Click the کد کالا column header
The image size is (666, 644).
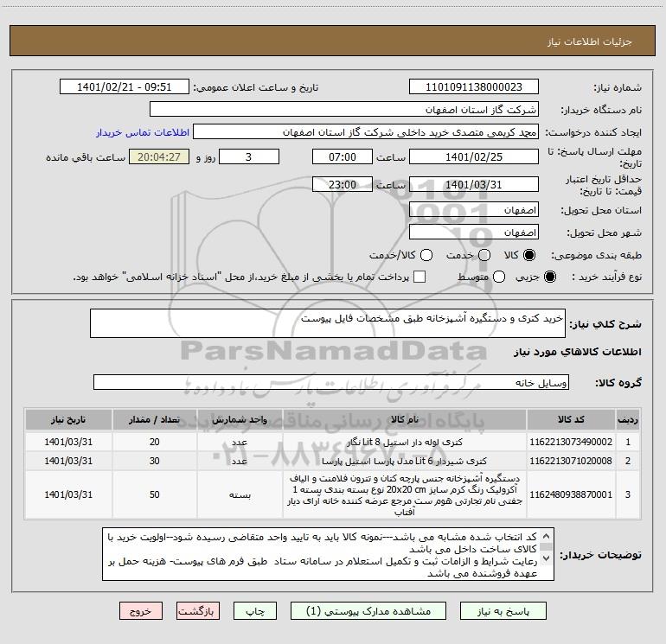click(x=571, y=419)
